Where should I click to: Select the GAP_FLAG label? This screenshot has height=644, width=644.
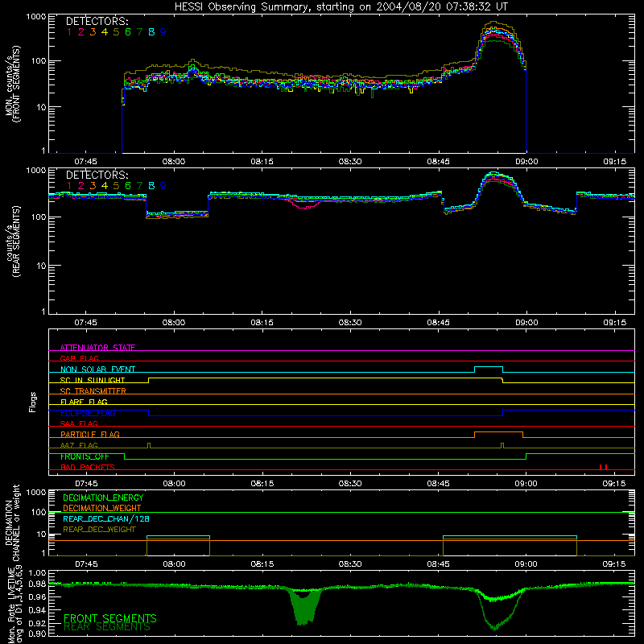(x=79, y=358)
